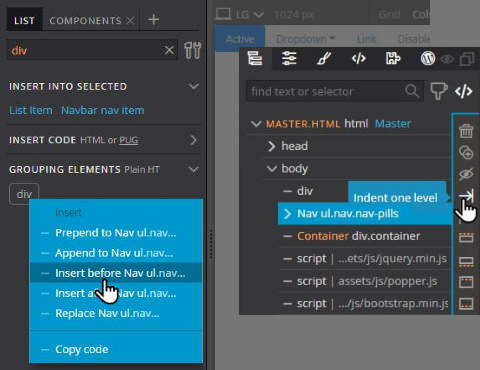This screenshot has width=480, height=370.
Task: Expand the INSERT CODE section
Action: pos(193,140)
